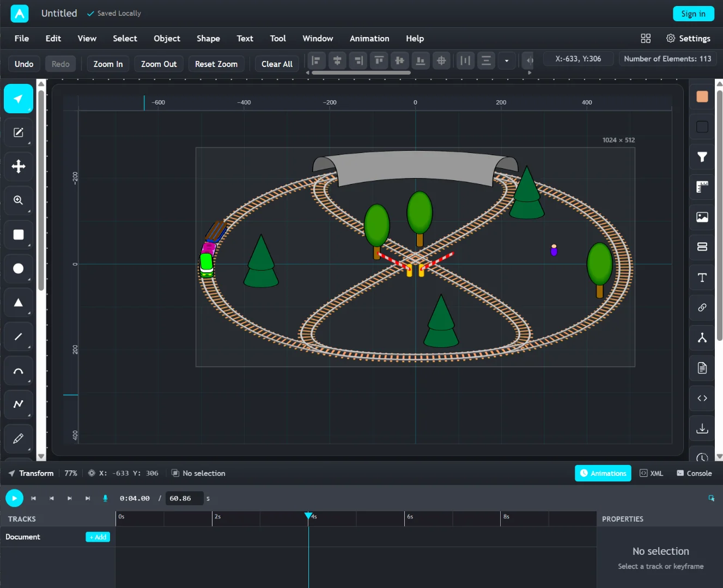Open the Link panel icon
Viewport: 723px width, 588px height.
[x=702, y=308]
